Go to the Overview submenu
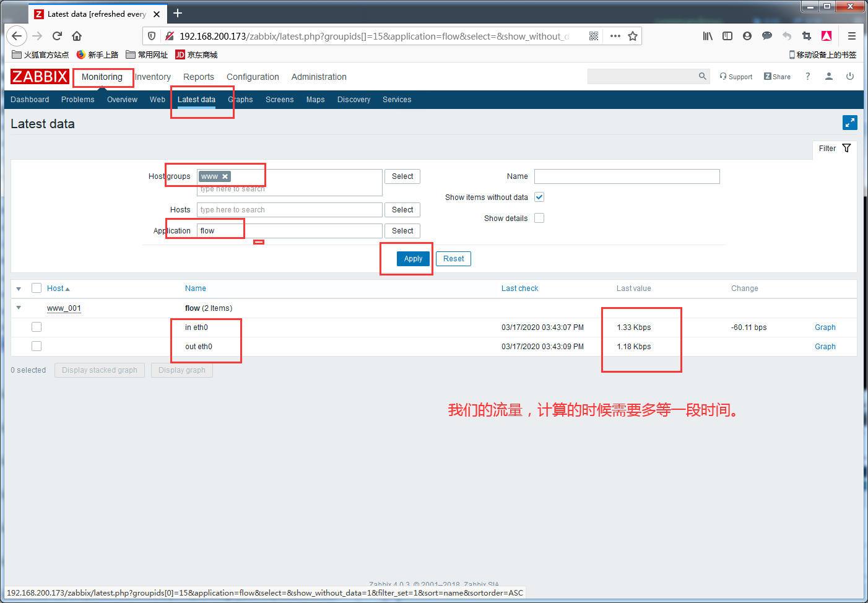Image resolution: width=868 pixels, height=603 pixels. coord(122,100)
